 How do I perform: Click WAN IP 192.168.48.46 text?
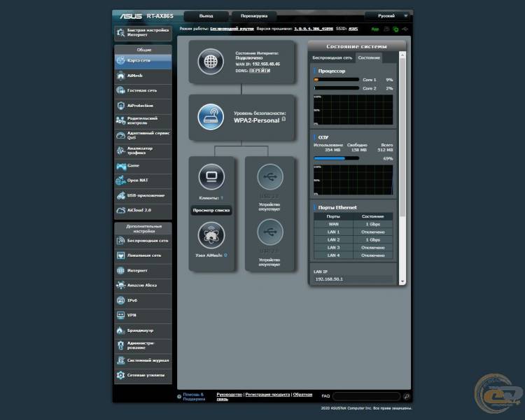[x=258, y=64]
